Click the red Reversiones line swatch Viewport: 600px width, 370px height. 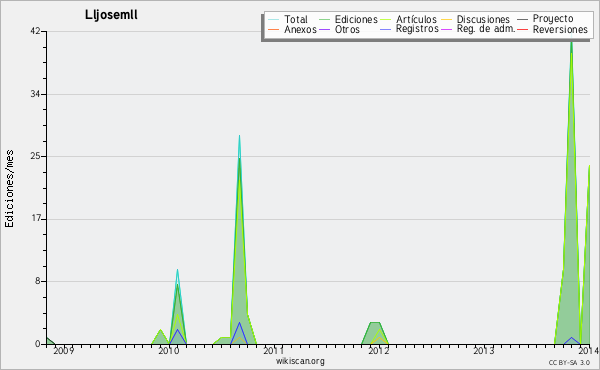click(x=522, y=29)
